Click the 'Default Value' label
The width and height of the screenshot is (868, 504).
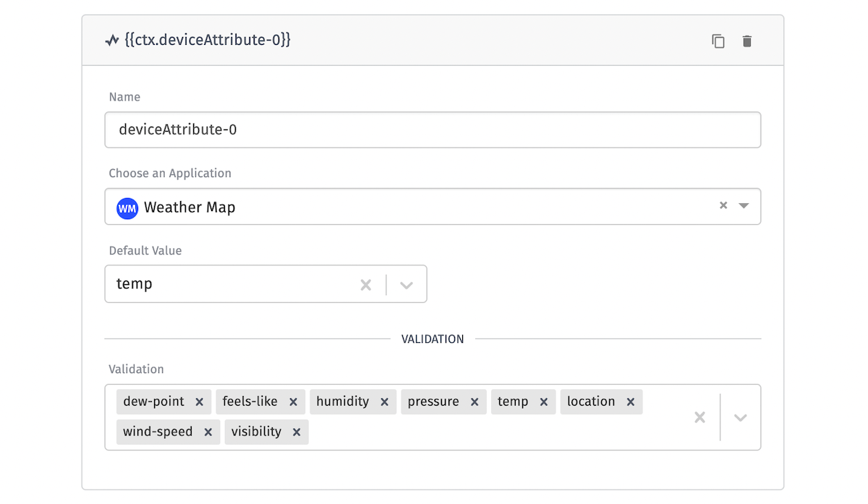coord(145,251)
